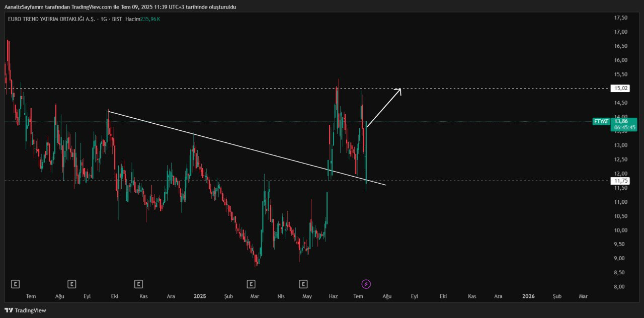
Task: Click the 16,00 price scale value
Action: click(621, 60)
